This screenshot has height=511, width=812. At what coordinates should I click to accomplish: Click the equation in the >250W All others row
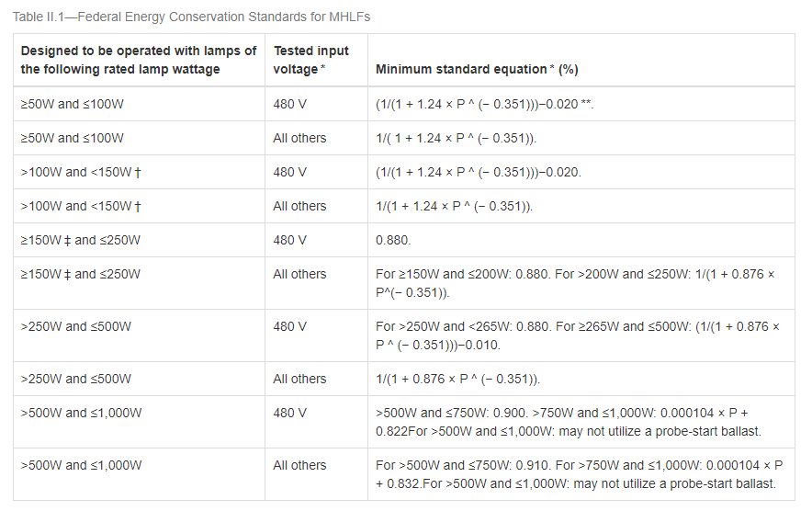point(457,379)
